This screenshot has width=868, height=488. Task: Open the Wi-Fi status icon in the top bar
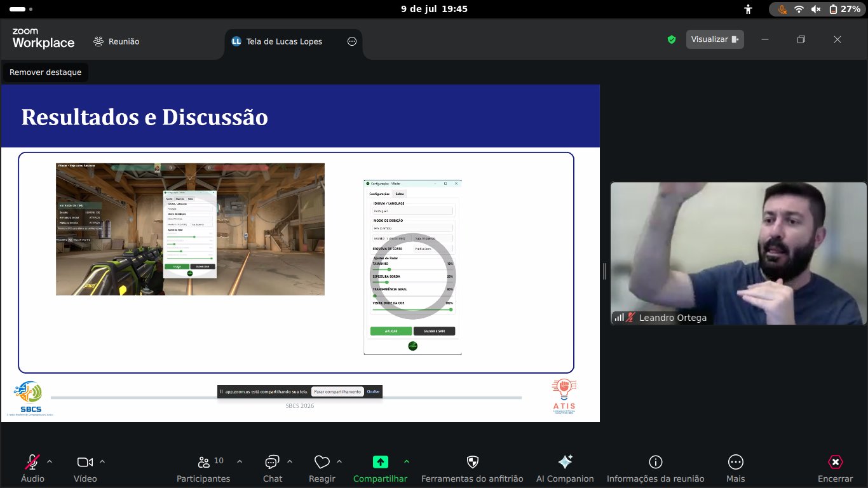[799, 9]
